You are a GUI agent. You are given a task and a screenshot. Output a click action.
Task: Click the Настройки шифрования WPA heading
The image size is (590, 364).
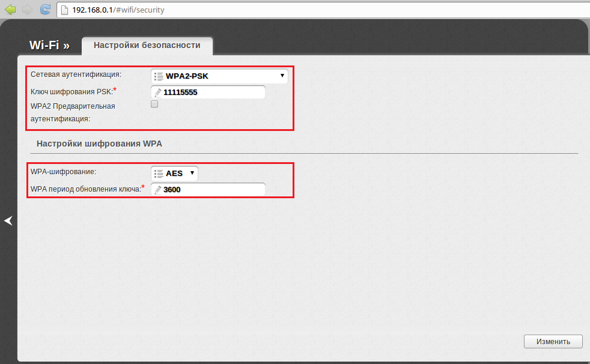click(99, 144)
